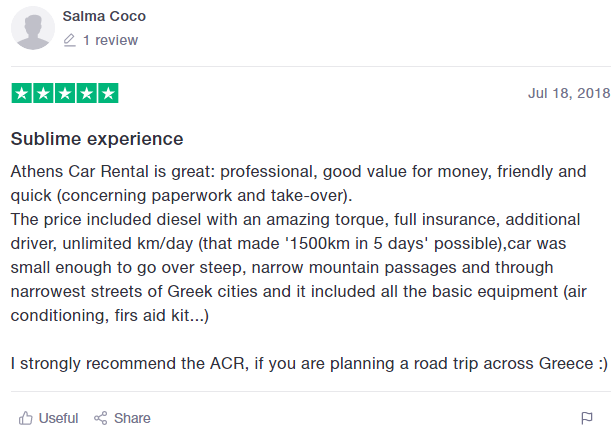Click the 'I strongly recommend the ACR' sentence
The height and width of the screenshot is (437, 616).
(309, 364)
